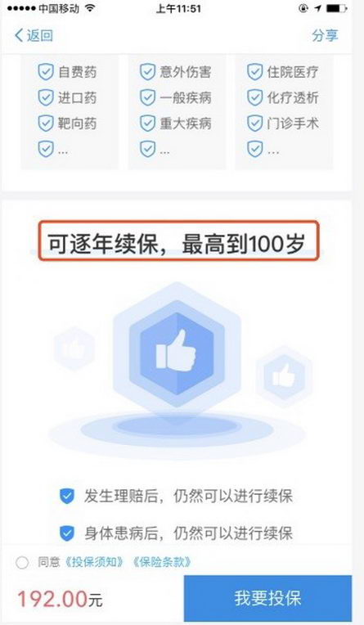Tap the small right thumbs-up hexagon

click(284, 376)
